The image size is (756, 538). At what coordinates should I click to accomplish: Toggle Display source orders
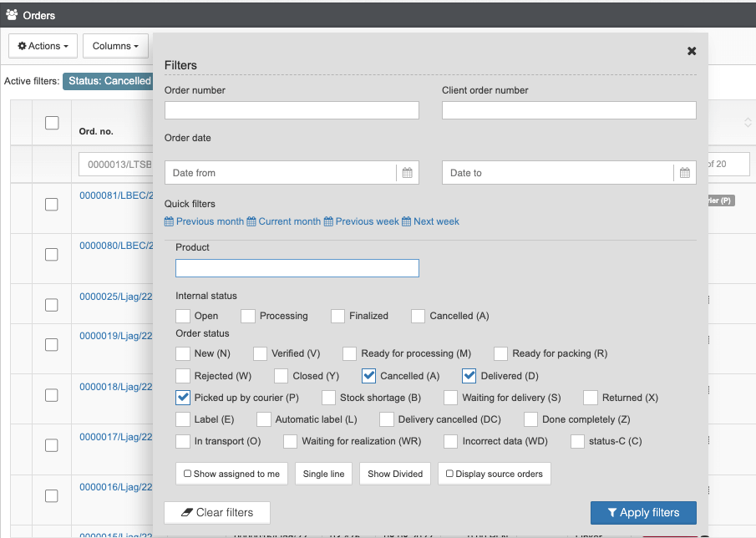495,474
